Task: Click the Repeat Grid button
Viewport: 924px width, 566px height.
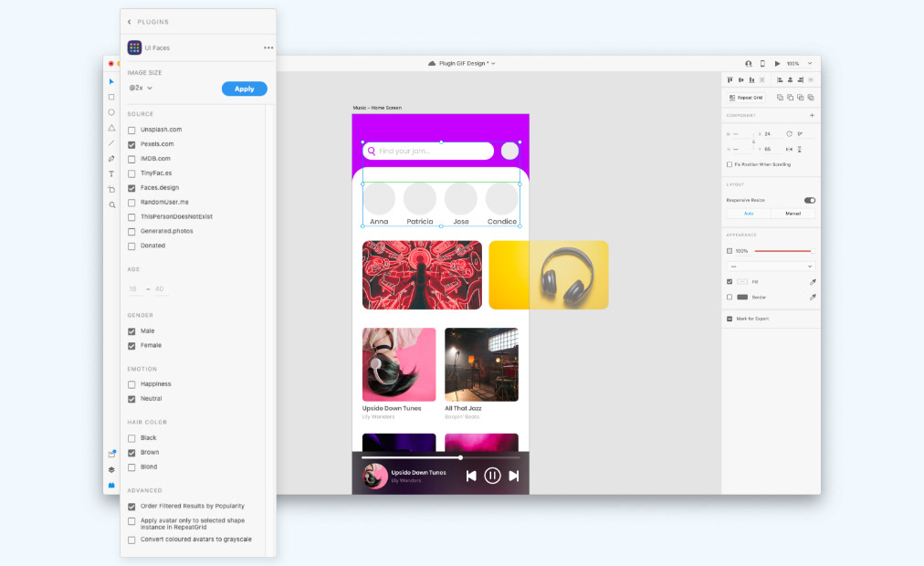Action: [746, 98]
